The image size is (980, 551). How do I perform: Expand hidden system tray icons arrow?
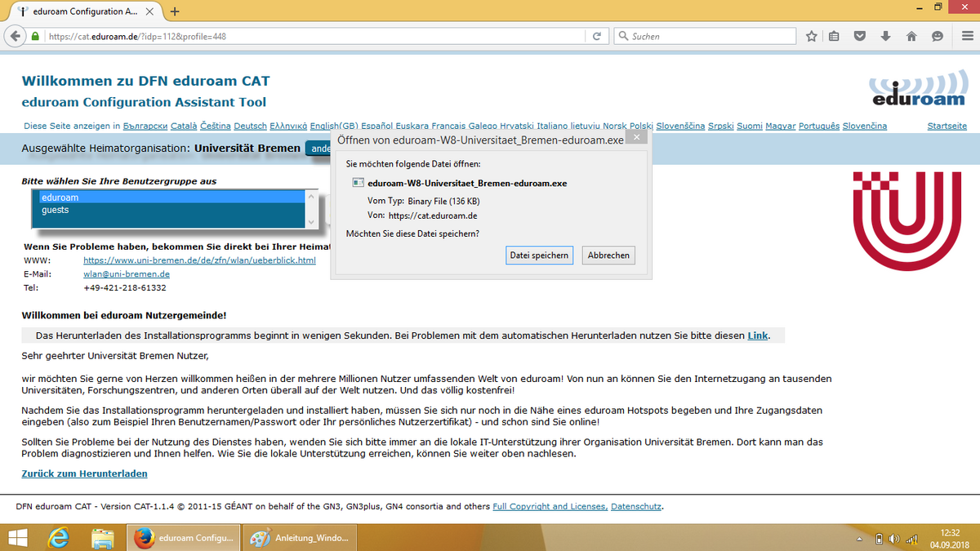(x=859, y=540)
